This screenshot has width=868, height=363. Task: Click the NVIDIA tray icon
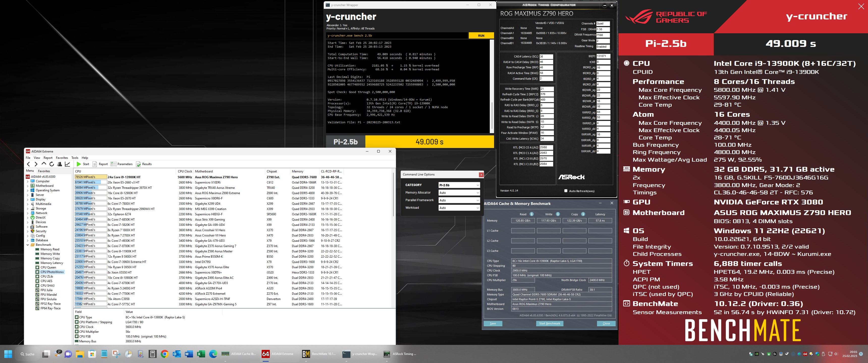click(756, 354)
